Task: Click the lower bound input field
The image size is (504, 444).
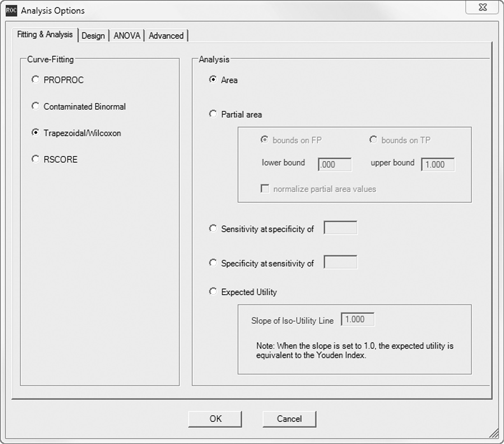Action: click(334, 165)
